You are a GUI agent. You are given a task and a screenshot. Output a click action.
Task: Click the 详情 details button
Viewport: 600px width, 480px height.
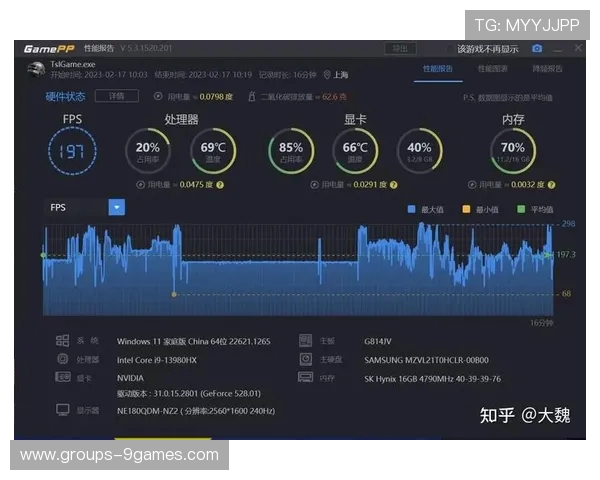click(x=117, y=96)
